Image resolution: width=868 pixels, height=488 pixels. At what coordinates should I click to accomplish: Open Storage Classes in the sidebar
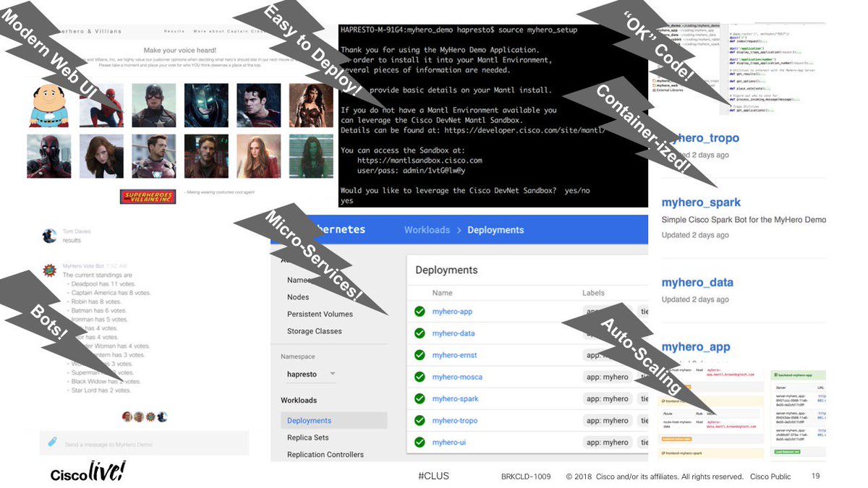pyautogui.click(x=314, y=331)
